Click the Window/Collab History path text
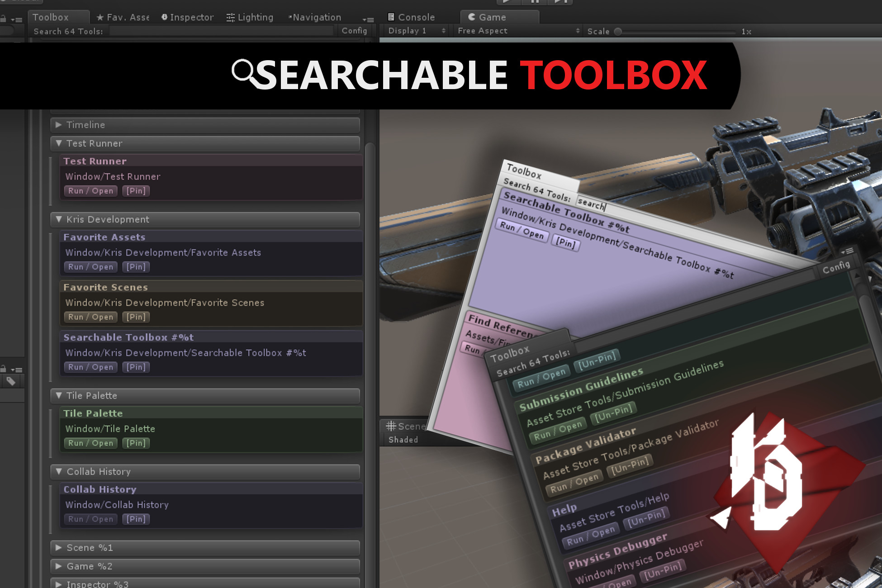 (117, 505)
